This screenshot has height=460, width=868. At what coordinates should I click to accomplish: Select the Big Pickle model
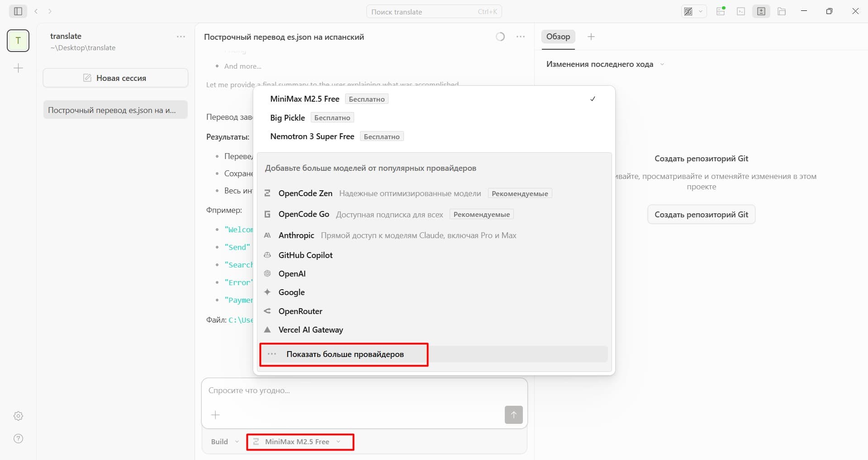[434, 117]
